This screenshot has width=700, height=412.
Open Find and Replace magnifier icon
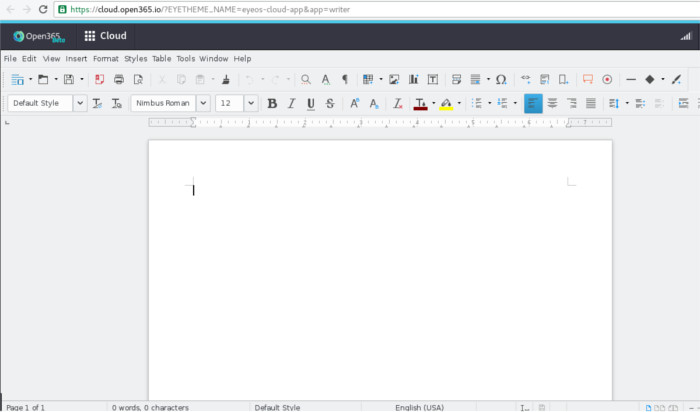pos(305,79)
